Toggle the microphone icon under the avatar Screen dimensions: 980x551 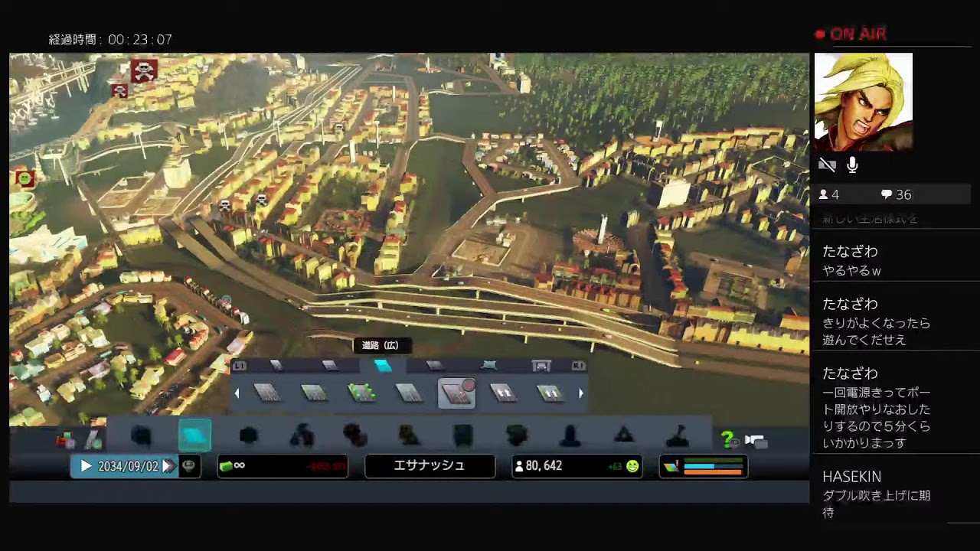point(852,165)
